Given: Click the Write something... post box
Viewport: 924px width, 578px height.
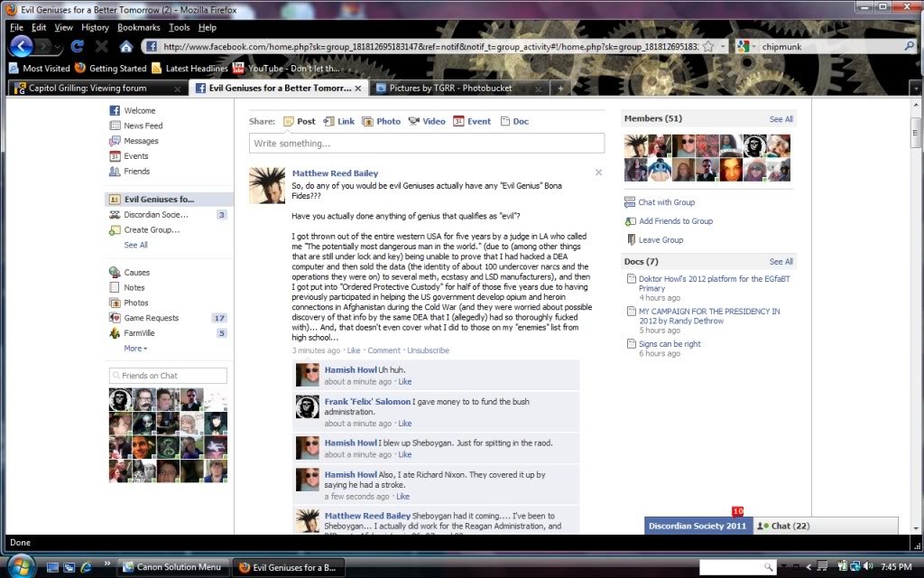Looking at the screenshot, I should pos(427,144).
